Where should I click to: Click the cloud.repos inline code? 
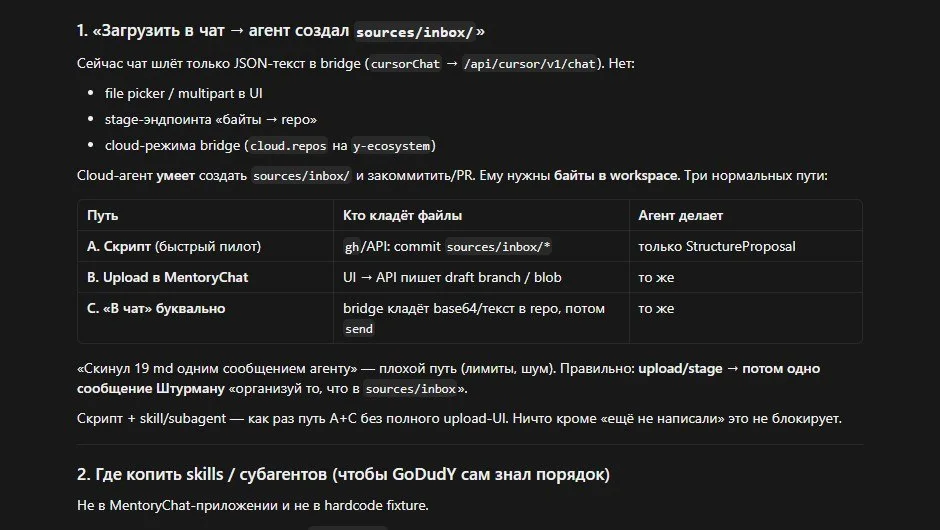click(x=288, y=146)
